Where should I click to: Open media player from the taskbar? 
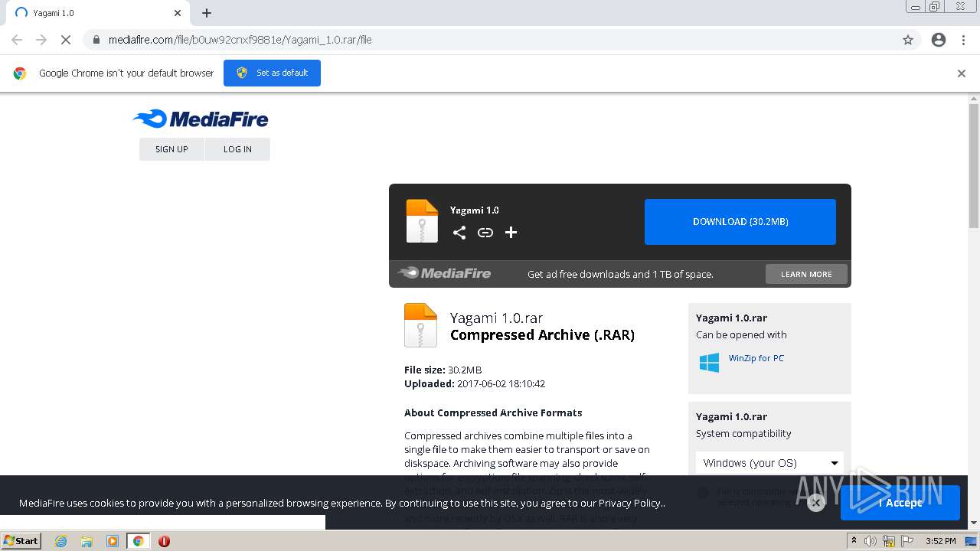pyautogui.click(x=113, y=541)
